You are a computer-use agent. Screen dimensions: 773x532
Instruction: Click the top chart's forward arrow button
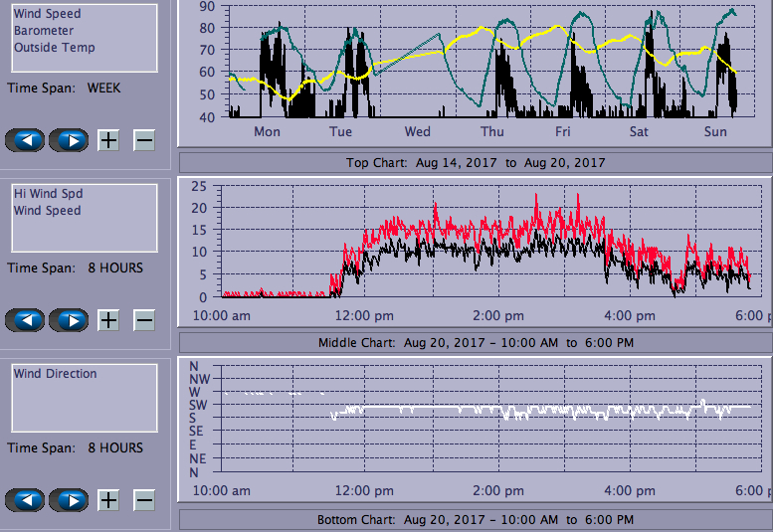(69, 140)
